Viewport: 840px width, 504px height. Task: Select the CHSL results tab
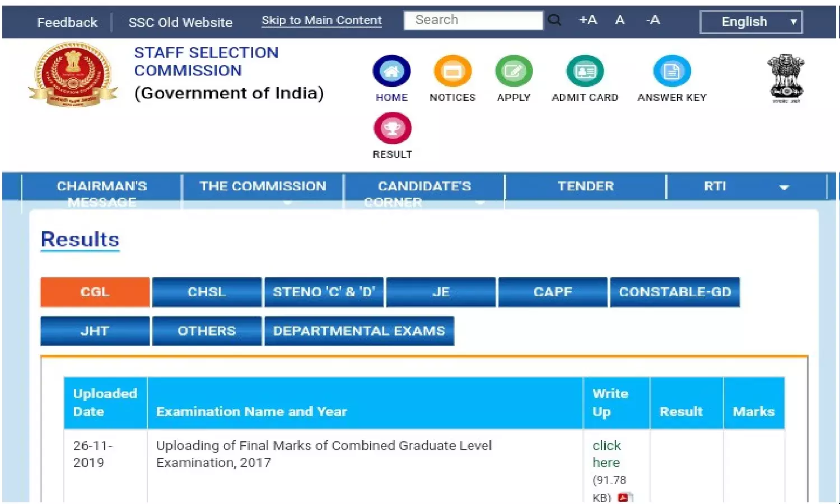(207, 292)
